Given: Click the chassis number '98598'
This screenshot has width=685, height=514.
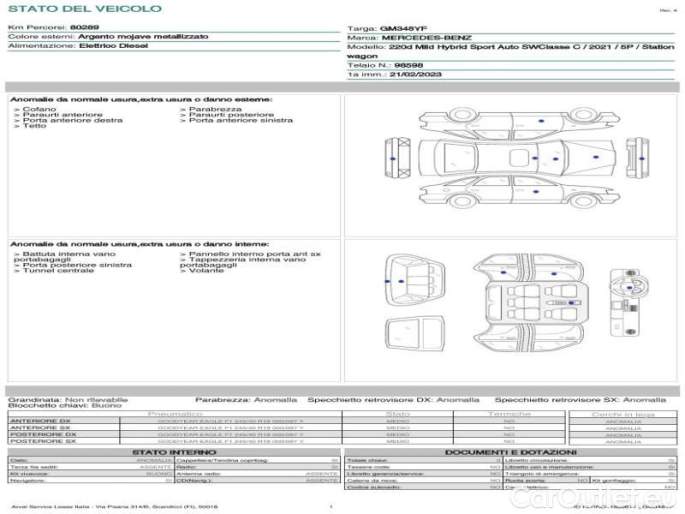Looking at the screenshot, I should (408, 66).
